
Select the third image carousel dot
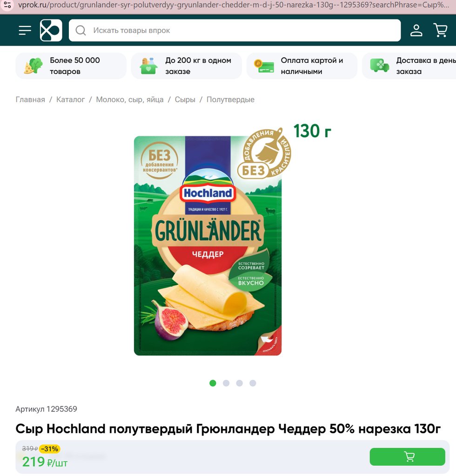coord(239,383)
